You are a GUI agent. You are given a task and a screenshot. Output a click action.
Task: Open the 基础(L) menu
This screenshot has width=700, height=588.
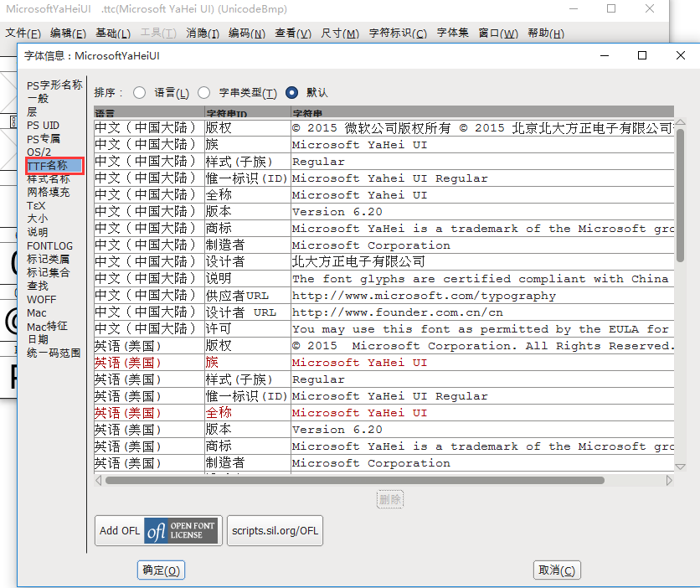[113, 33]
